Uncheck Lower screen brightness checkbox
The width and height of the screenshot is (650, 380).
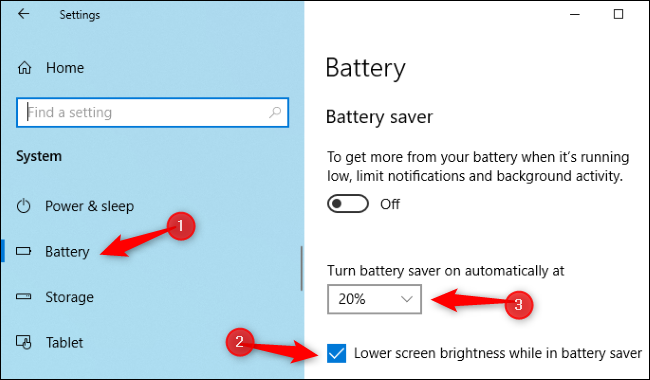(336, 353)
